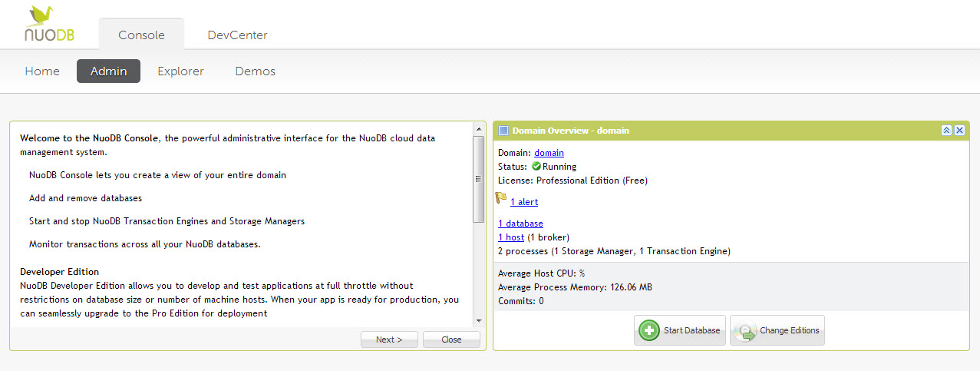This screenshot has width=980, height=371.
Task: Click the disc icon on Change Editions
Action: [x=745, y=331]
